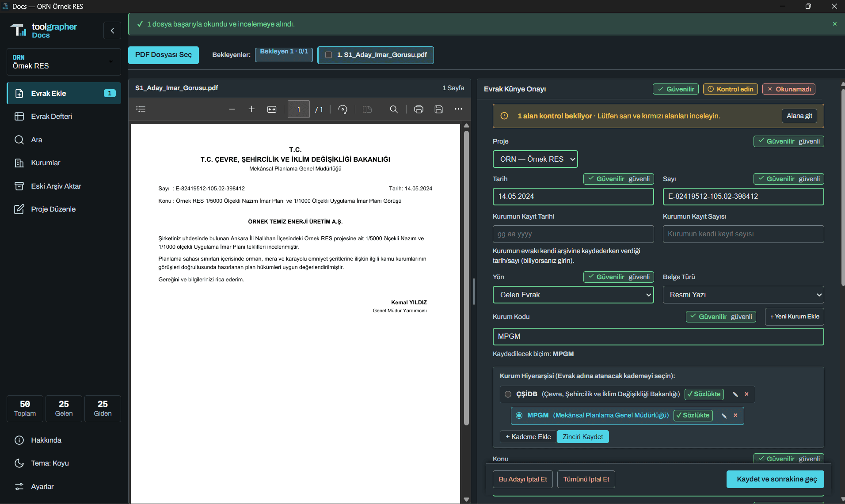Image resolution: width=845 pixels, height=504 pixels.
Task: Open Eski Arşiv Aktar page
Action: 64,186
